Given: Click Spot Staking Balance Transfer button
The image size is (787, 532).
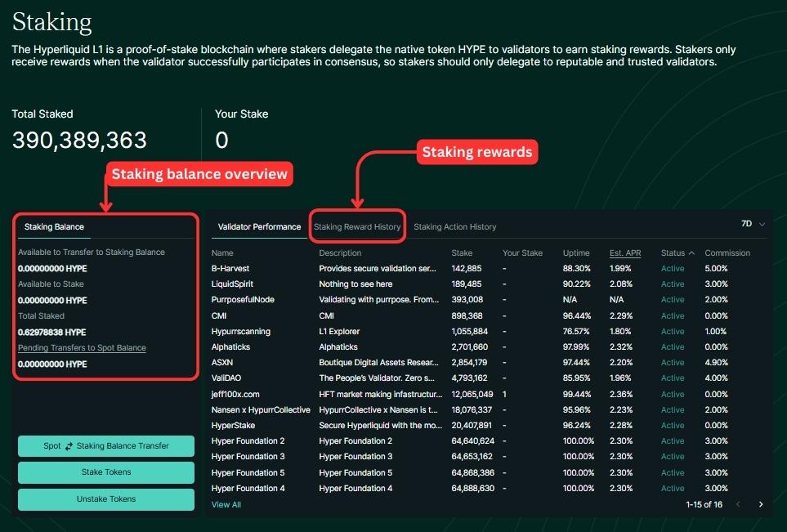Looking at the screenshot, I should click(x=106, y=445).
